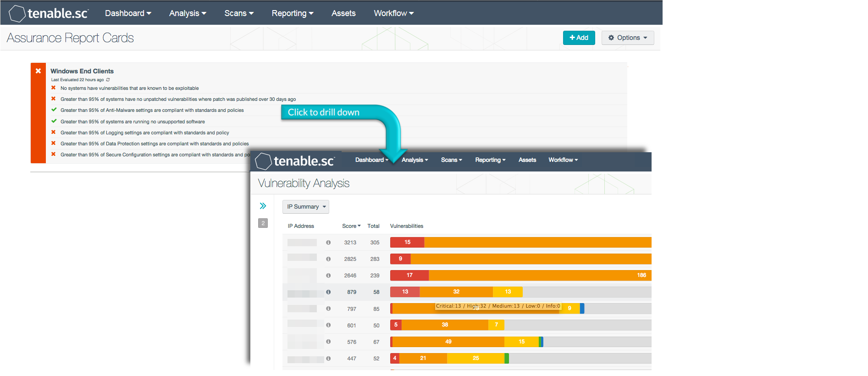Click info icon for the row with score 879
The image size is (868, 376).
[x=328, y=292]
